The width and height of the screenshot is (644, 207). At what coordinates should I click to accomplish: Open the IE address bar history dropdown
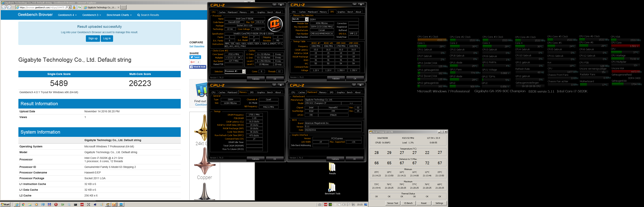point(70,7)
